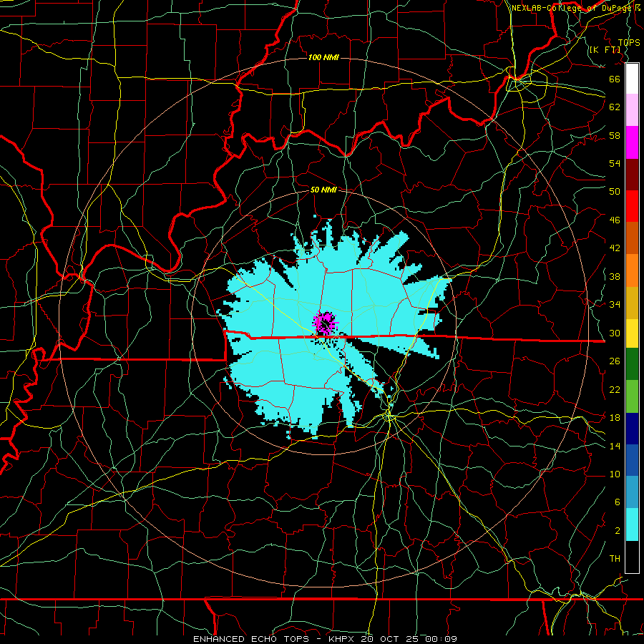Click the magenta echo at the radar center

pyautogui.click(x=325, y=323)
